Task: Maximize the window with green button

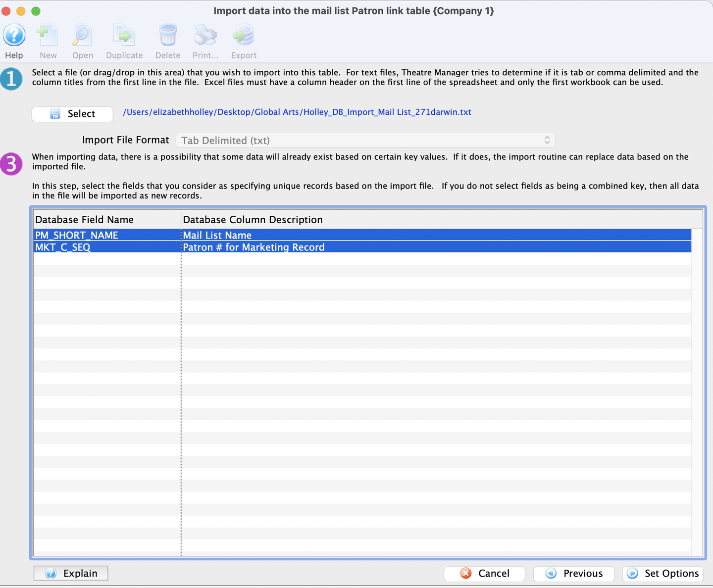Action: point(36,11)
